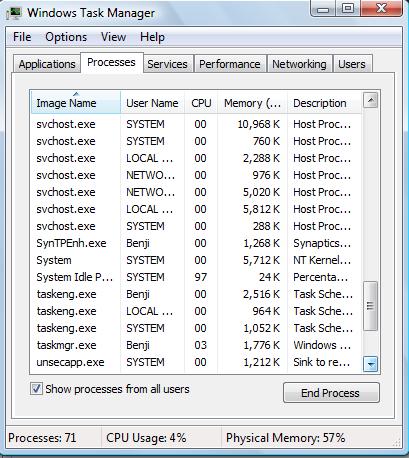Click the vertical scrollbar thumb
This screenshot has width=409, height=458.
(x=370, y=306)
